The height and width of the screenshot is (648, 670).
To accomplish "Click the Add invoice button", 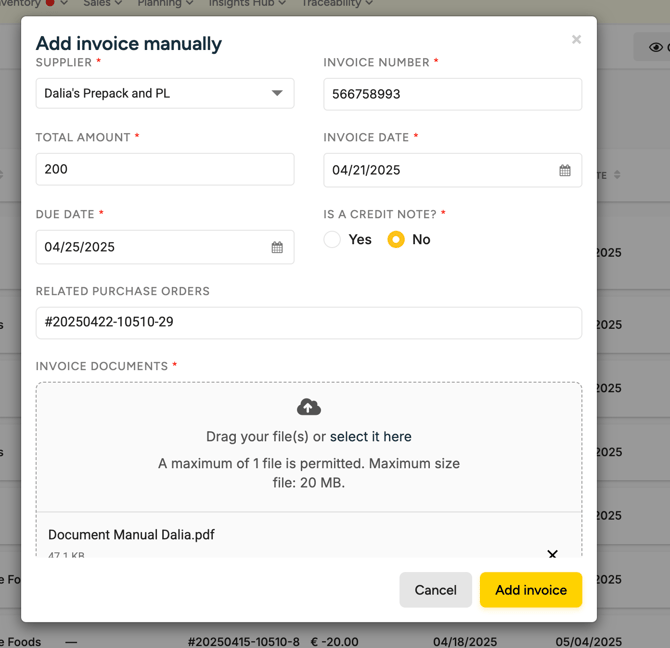I will click(530, 590).
